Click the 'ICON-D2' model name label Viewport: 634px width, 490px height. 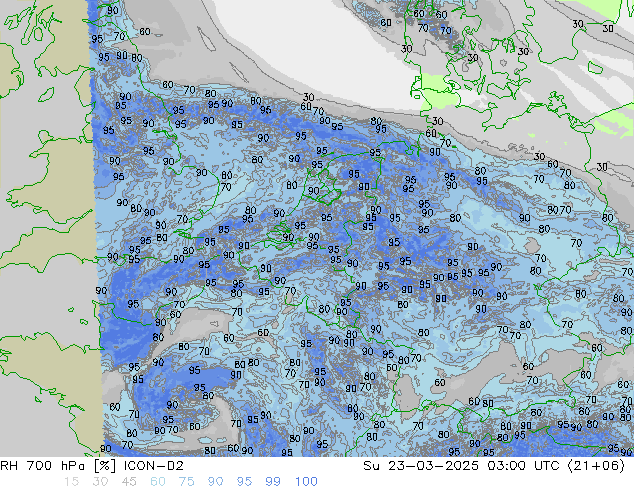point(154,466)
